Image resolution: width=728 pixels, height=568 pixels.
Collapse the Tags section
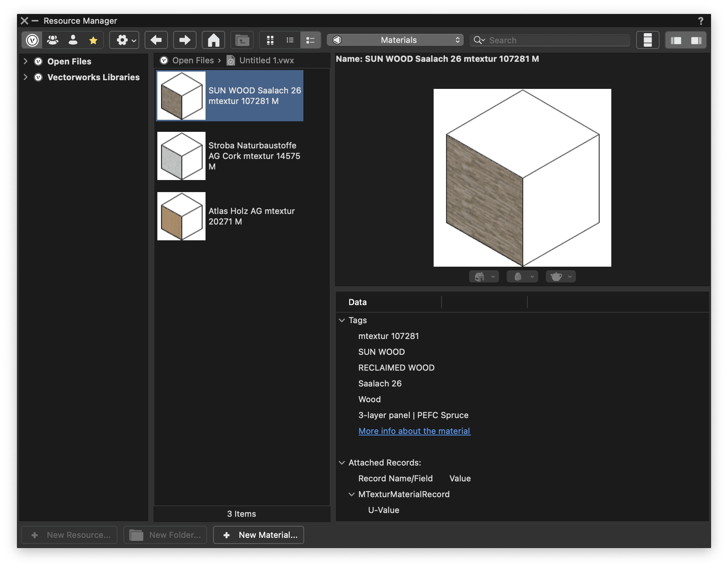(x=342, y=320)
